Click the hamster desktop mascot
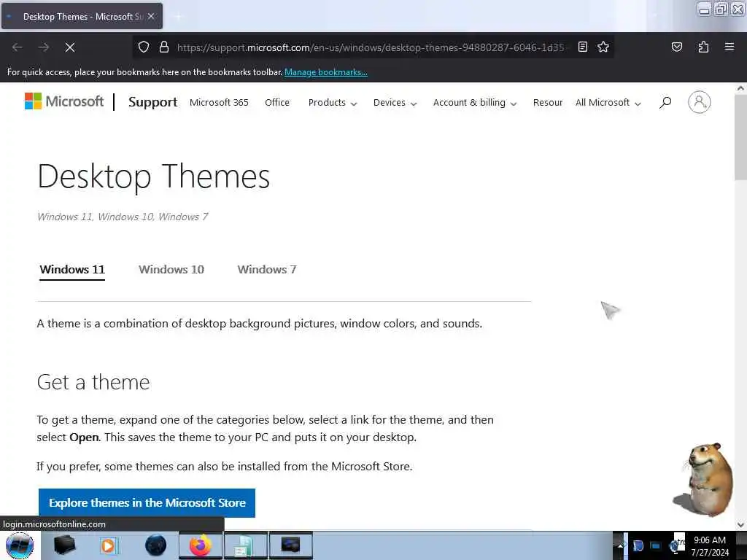The width and height of the screenshot is (747, 560). tap(704, 479)
